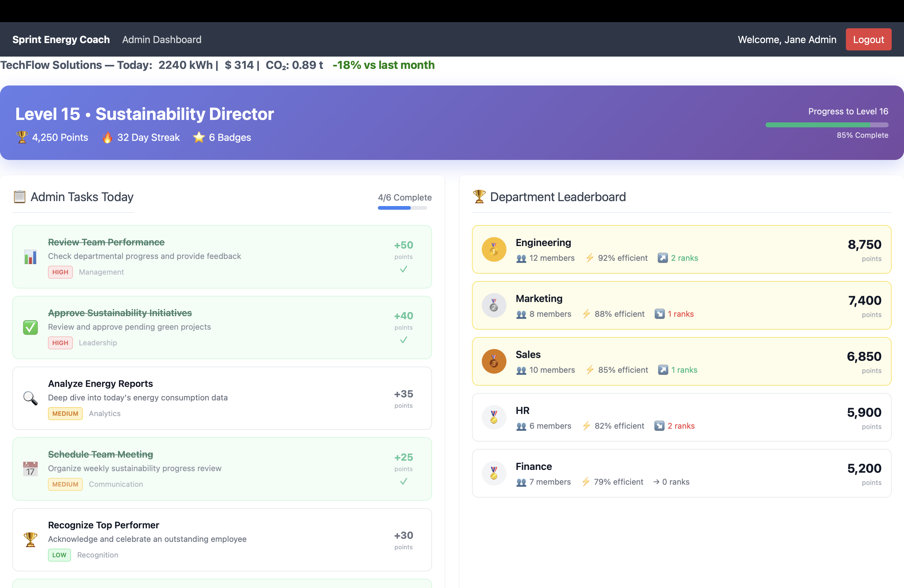Click the Progress to Level 16 bar
This screenshot has height=588, width=904.
tap(827, 125)
